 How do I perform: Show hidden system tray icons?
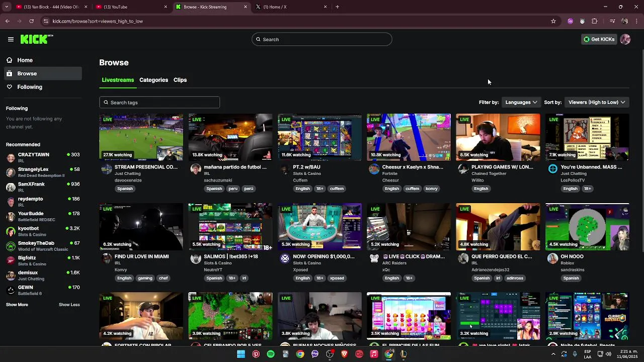[x=553, y=354]
